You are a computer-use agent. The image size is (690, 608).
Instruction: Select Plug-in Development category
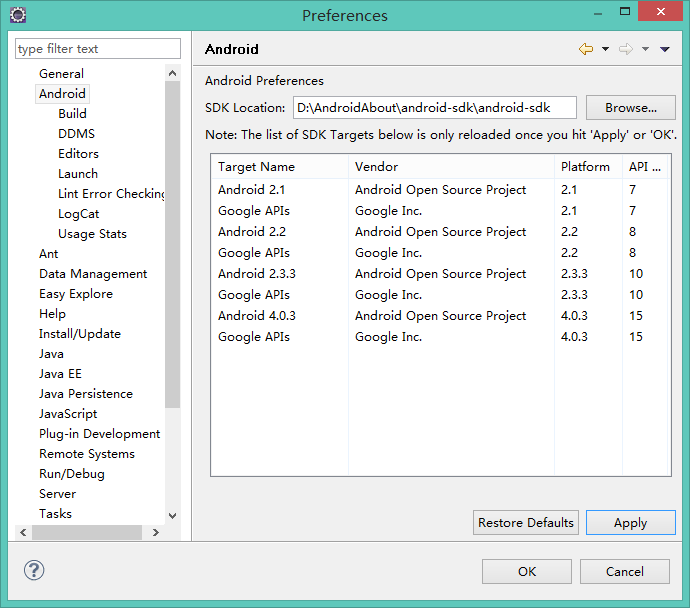pyautogui.click(x=99, y=434)
